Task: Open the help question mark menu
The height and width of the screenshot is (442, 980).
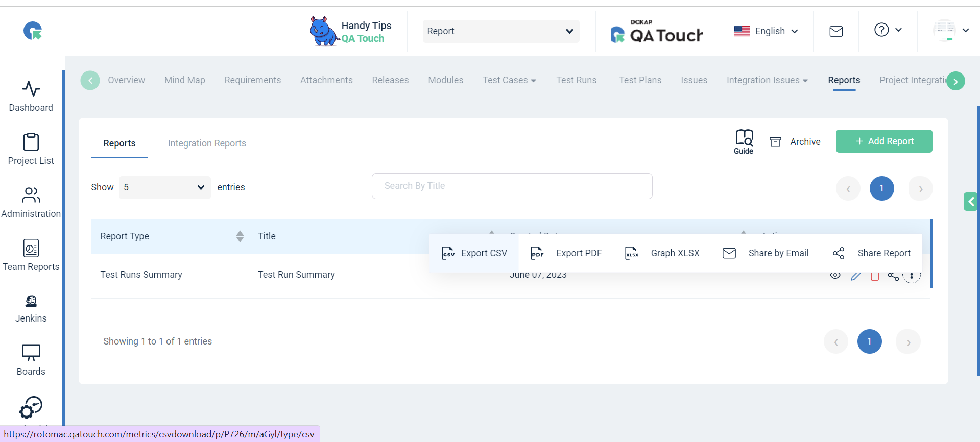Action: coord(888,30)
